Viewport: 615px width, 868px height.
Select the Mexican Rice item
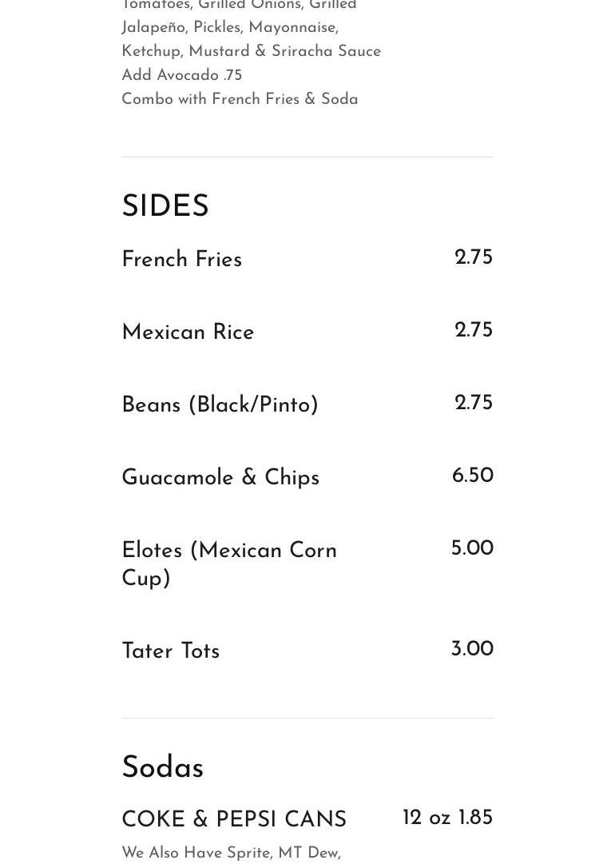pos(188,332)
